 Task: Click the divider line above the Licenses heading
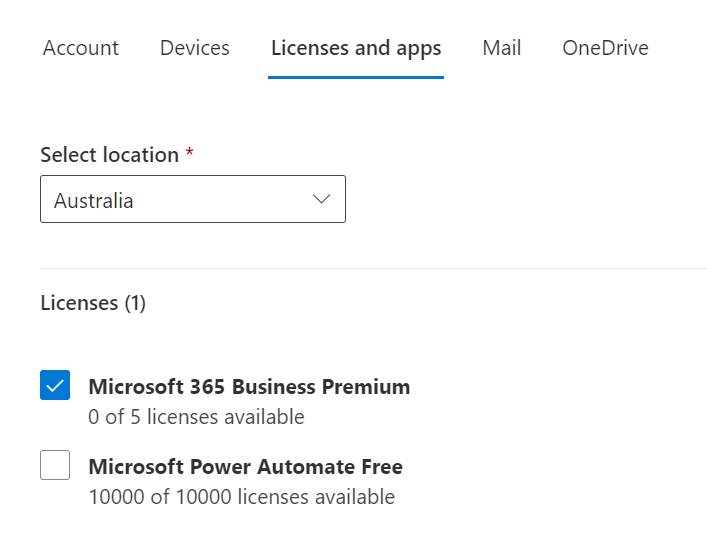point(373,268)
